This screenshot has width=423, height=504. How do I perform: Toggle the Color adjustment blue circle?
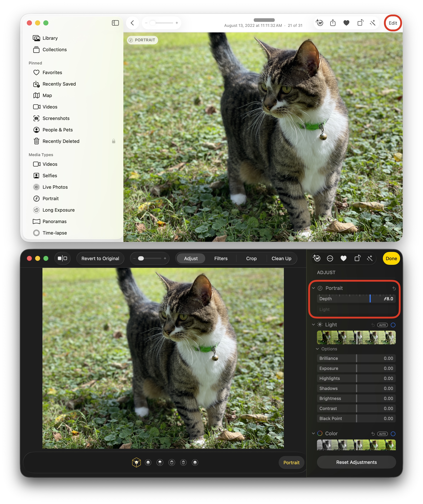393,434
